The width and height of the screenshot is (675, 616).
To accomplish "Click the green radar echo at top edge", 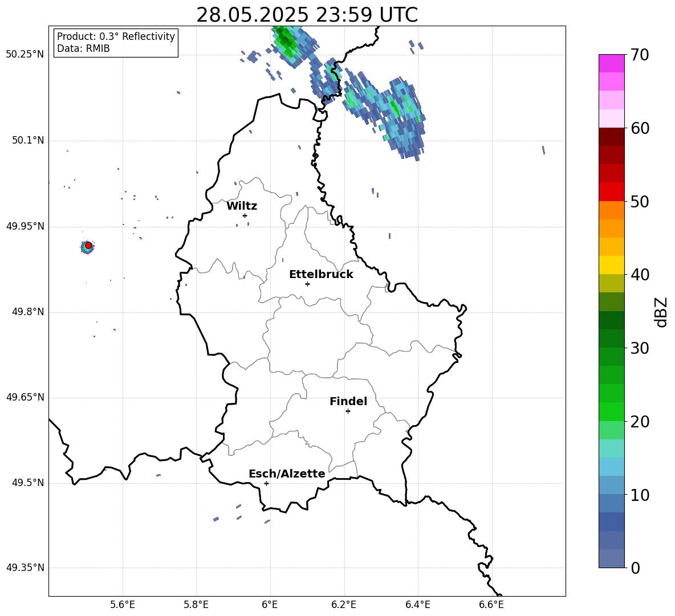I will click(295, 46).
